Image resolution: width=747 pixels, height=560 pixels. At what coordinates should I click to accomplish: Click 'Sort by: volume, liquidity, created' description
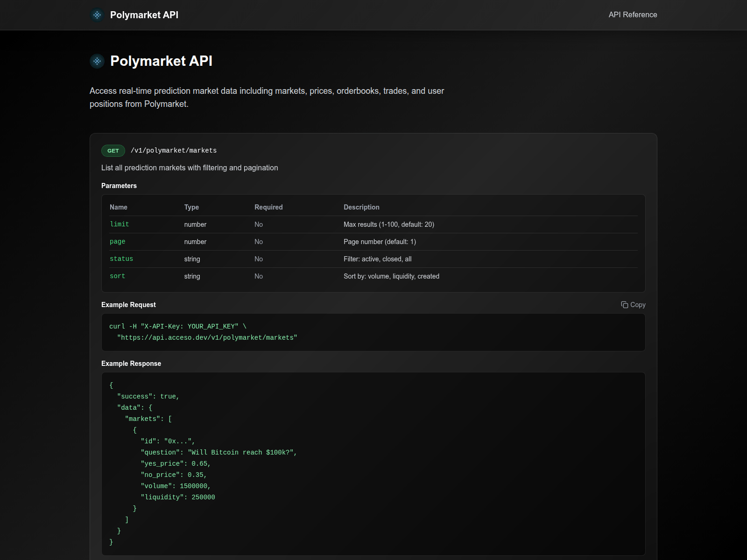(391, 276)
